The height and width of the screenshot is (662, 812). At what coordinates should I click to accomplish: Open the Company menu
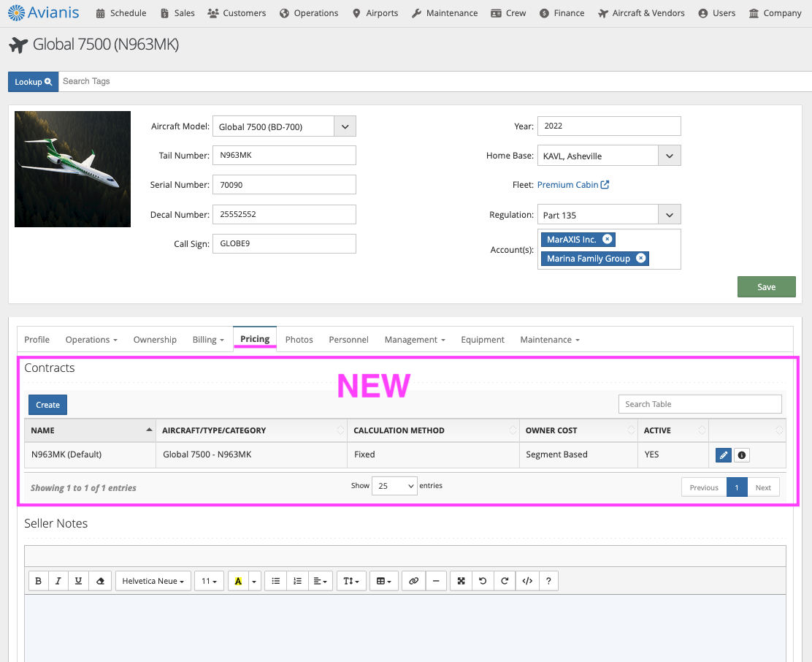tap(775, 13)
